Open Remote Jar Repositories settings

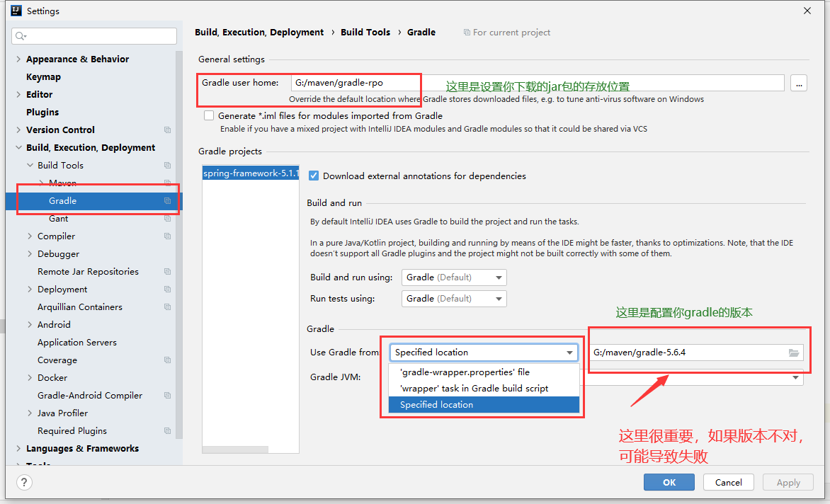pyautogui.click(x=88, y=272)
